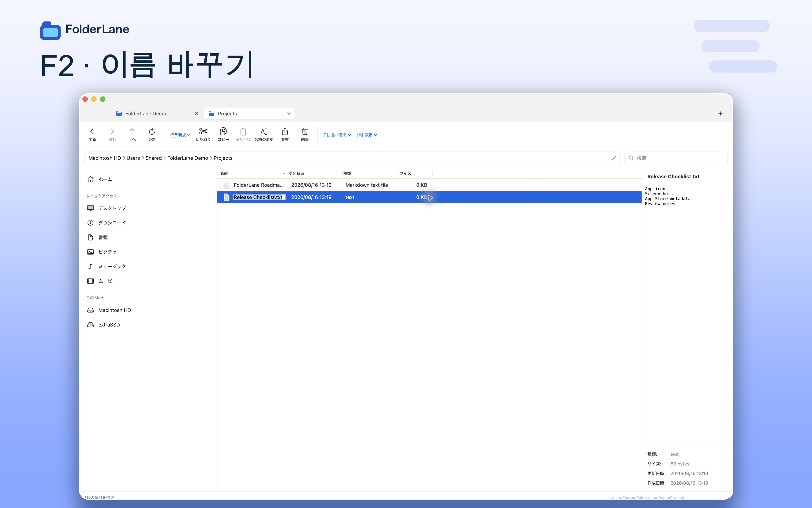
Task: Click the yellow minimize window button
Action: point(94,99)
